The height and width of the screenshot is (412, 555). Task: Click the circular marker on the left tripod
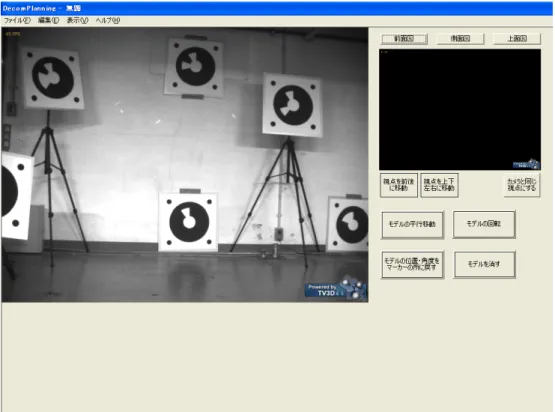(52, 78)
